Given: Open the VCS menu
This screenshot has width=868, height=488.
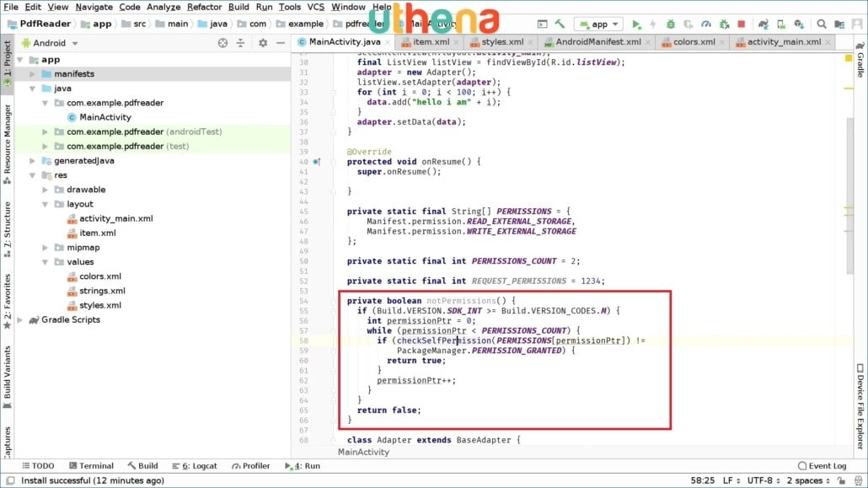Looking at the screenshot, I should coord(315,7).
